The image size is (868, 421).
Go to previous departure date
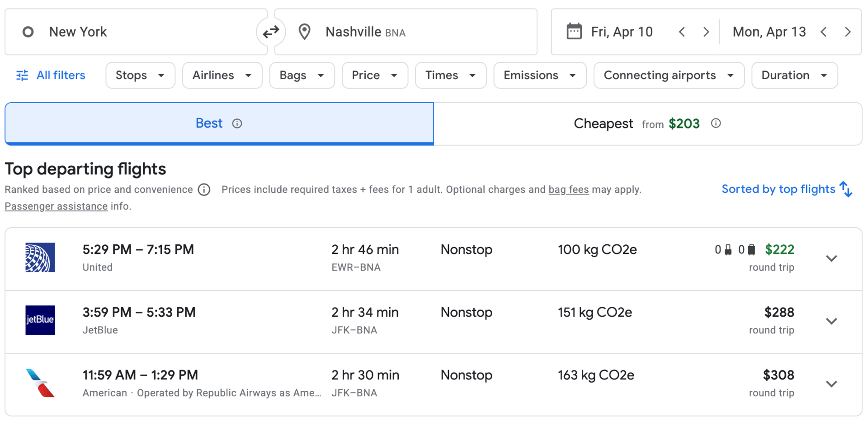[682, 32]
